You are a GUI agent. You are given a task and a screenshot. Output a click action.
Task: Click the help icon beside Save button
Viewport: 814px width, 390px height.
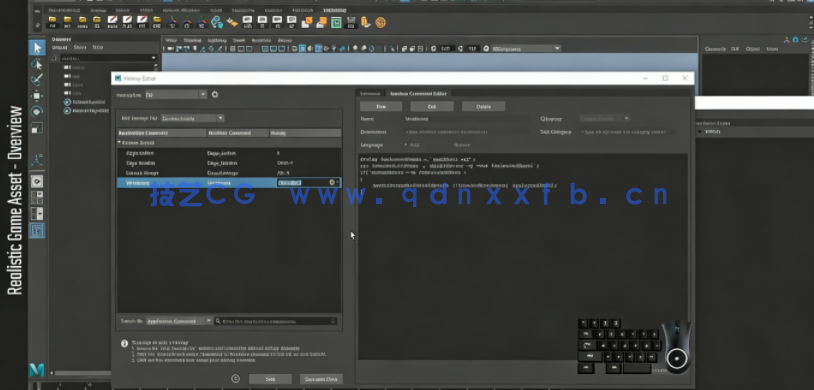236,379
